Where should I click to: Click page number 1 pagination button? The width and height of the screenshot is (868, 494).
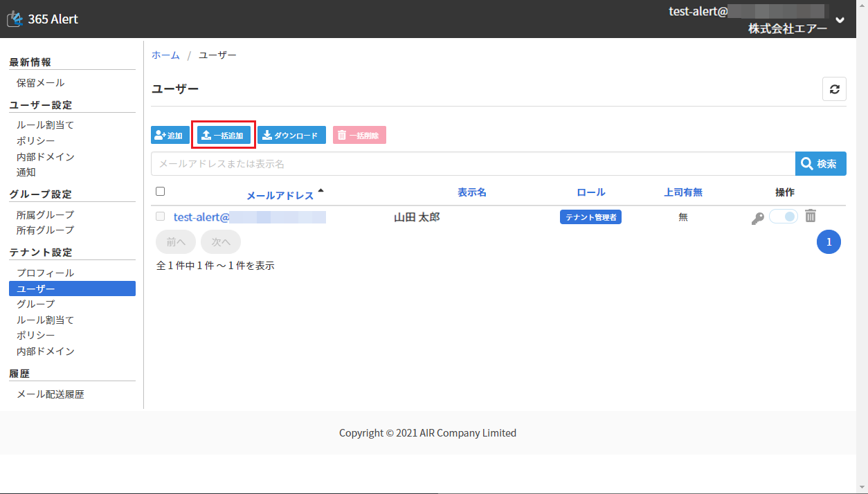(829, 241)
